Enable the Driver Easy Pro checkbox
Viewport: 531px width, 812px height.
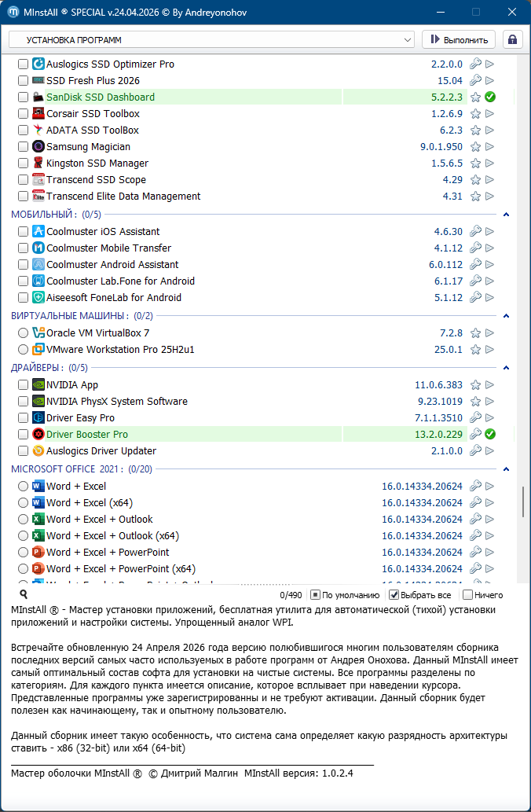(24, 418)
